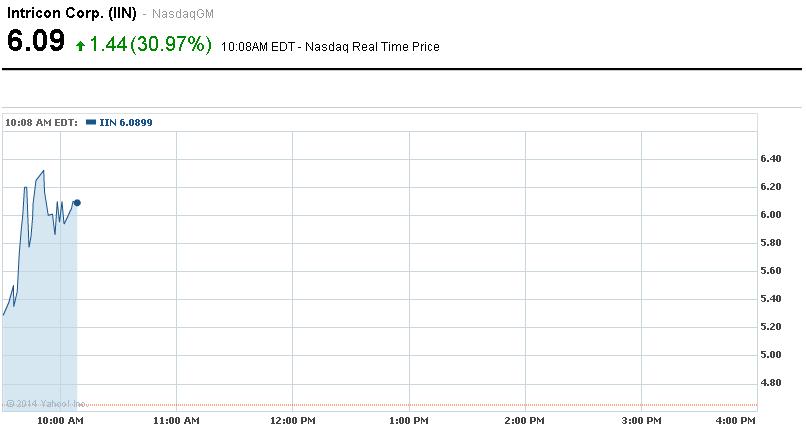This screenshot has width=806, height=428.
Task: Click the NasdaqGM exchange label
Action: tap(182, 15)
